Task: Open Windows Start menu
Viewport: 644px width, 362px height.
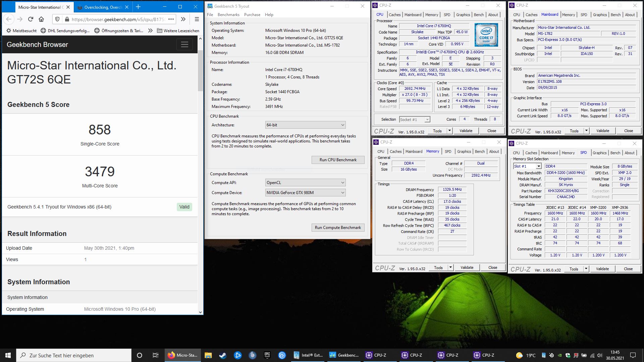Action: pyautogui.click(x=8, y=355)
